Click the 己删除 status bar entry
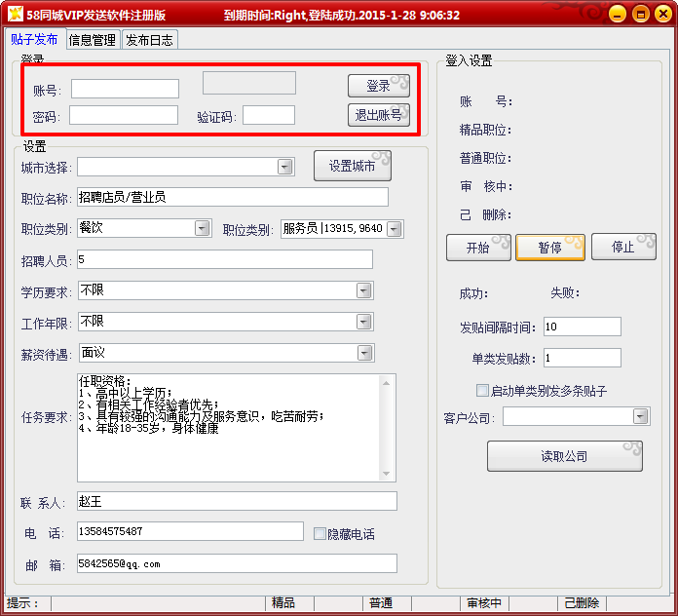This screenshot has height=616, width=678. [582, 602]
